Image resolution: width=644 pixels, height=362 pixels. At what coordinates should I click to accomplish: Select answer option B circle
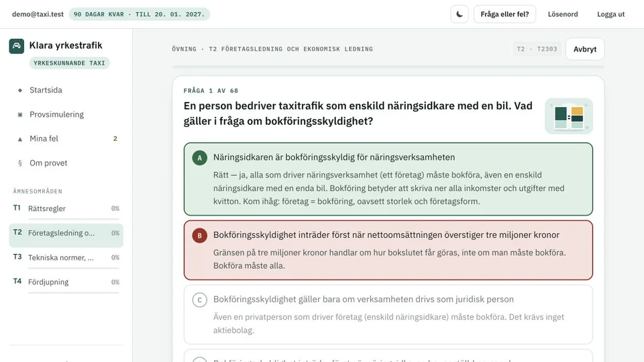coord(200,235)
